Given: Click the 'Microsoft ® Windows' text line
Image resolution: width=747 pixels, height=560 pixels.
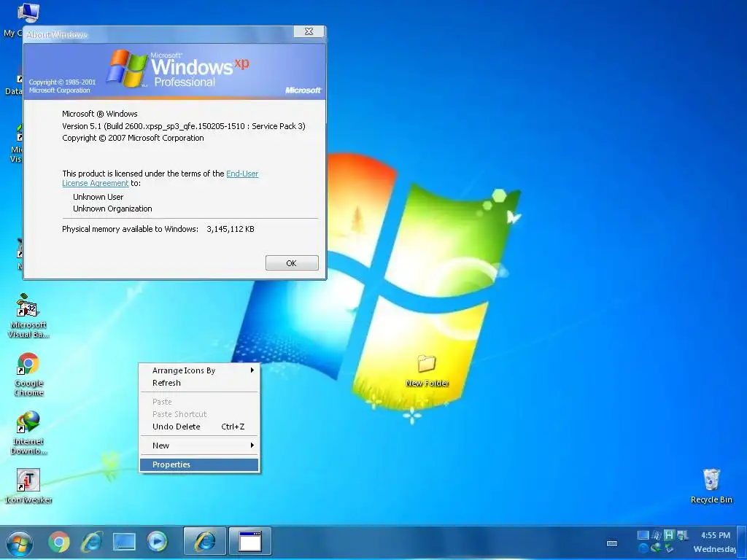Looking at the screenshot, I should click(99, 114).
